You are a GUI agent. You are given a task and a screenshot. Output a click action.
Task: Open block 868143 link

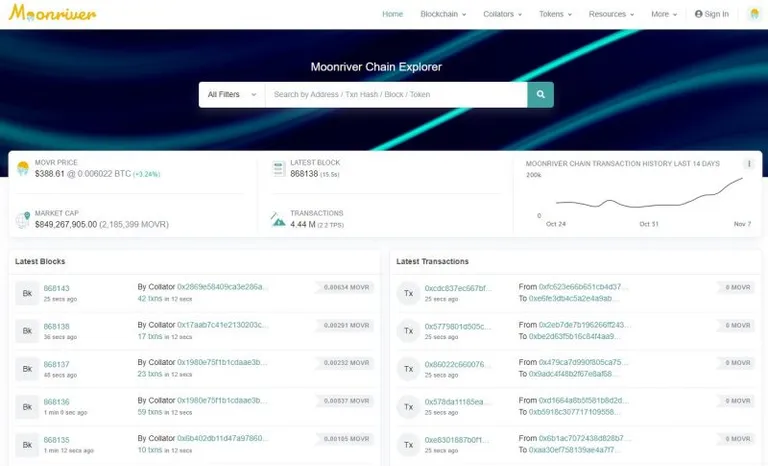coord(56,288)
